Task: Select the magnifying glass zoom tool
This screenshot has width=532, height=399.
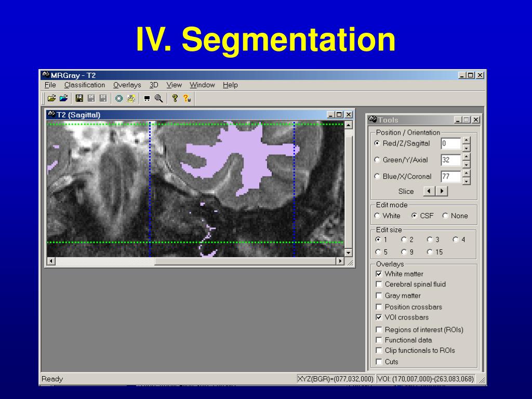Action: point(159,98)
